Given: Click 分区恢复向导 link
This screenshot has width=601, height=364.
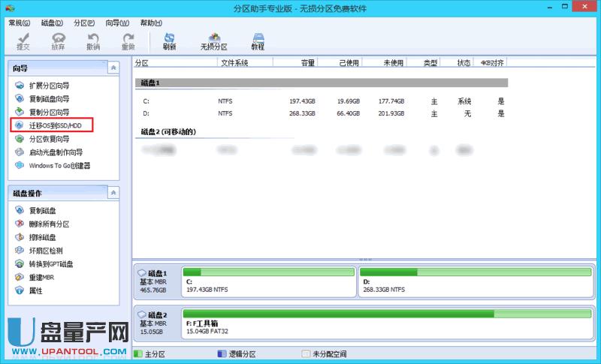Looking at the screenshot, I should [x=48, y=139].
